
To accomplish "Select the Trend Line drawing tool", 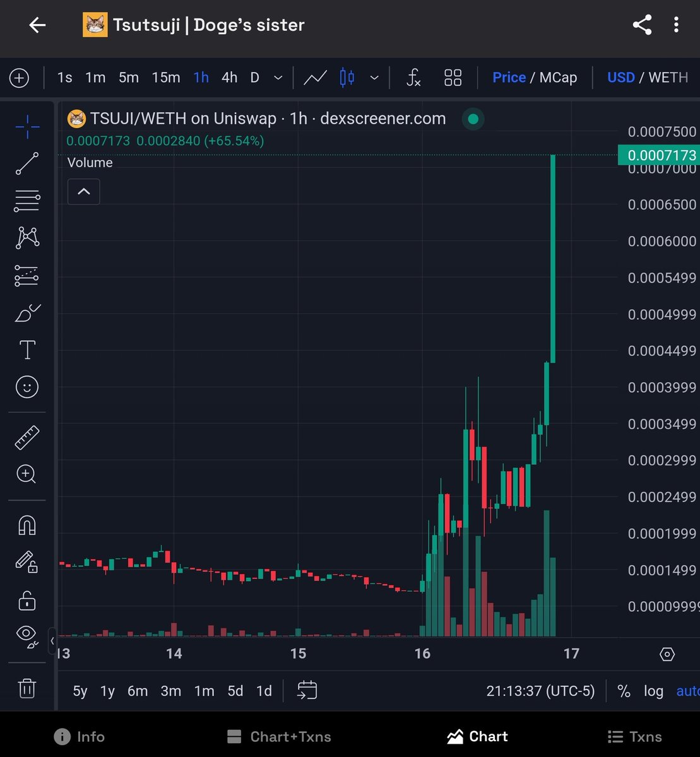I will (x=27, y=163).
